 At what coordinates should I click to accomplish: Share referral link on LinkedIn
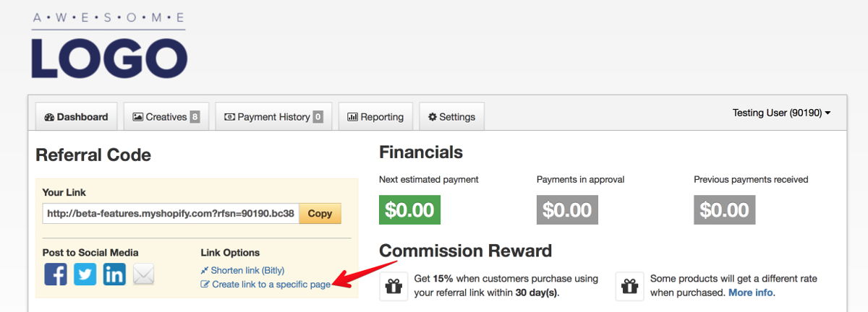point(114,274)
